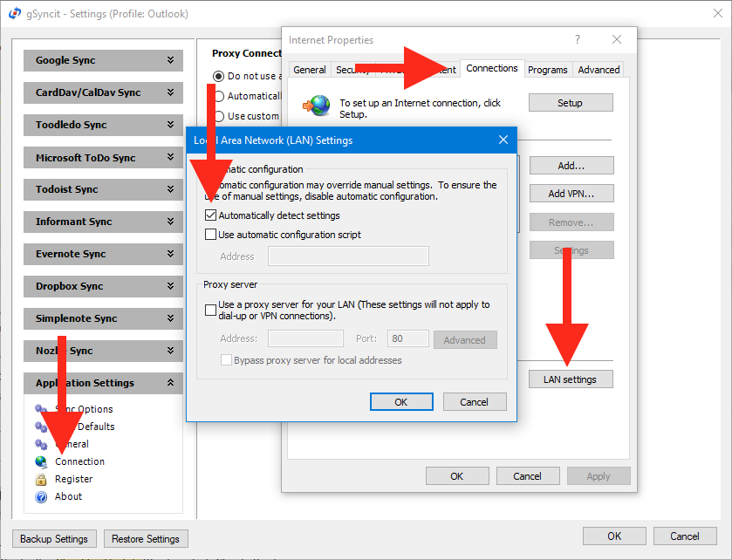The height and width of the screenshot is (560, 732).
Task: Enable Use a proxy server for your LAN
Action: click(210, 310)
